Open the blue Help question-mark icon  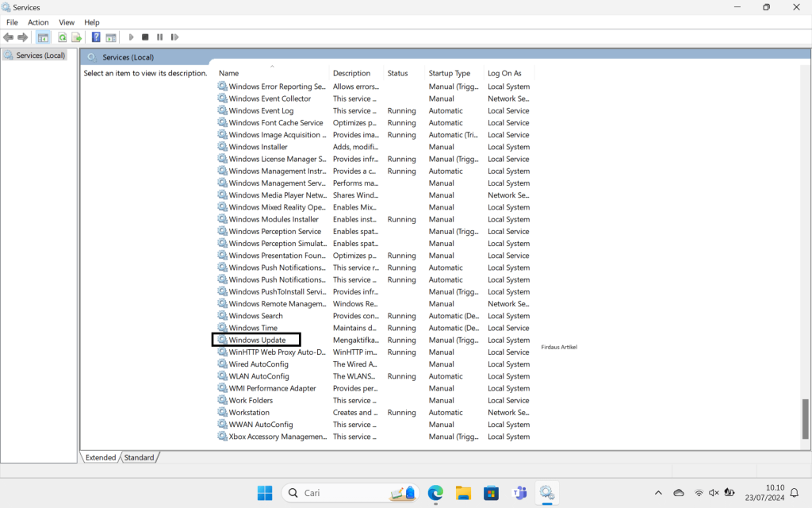click(x=96, y=37)
